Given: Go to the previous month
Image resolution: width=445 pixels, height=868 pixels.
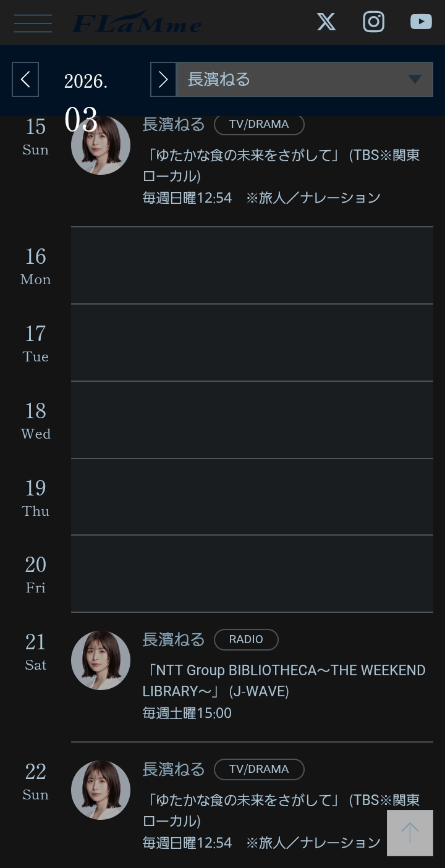Looking at the screenshot, I should (25, 79).
